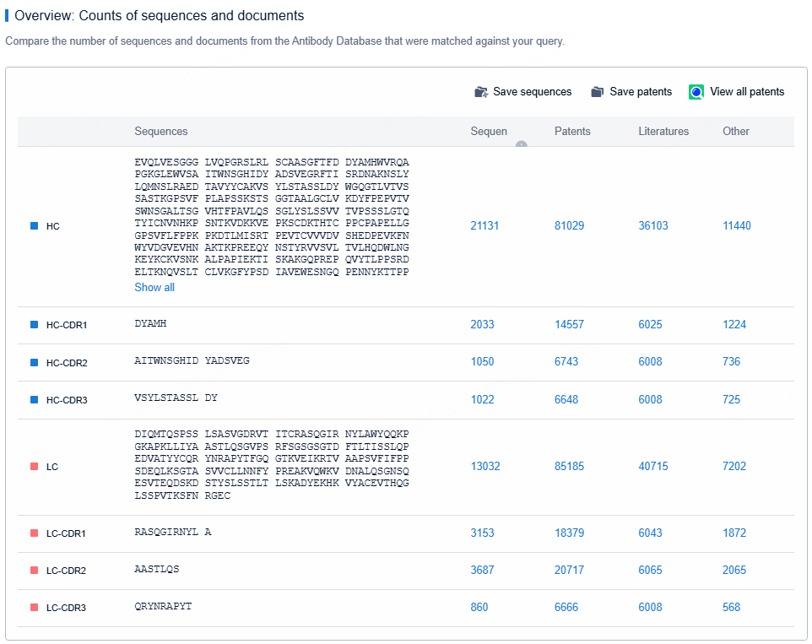Open HC patents count 81029

click(x=569, y=226)
